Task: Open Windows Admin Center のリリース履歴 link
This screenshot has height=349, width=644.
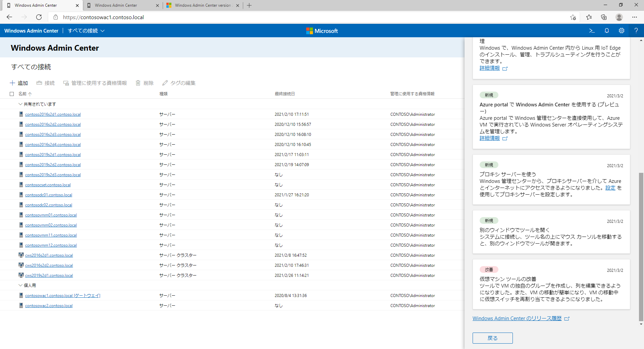Action: pos(517,318)
